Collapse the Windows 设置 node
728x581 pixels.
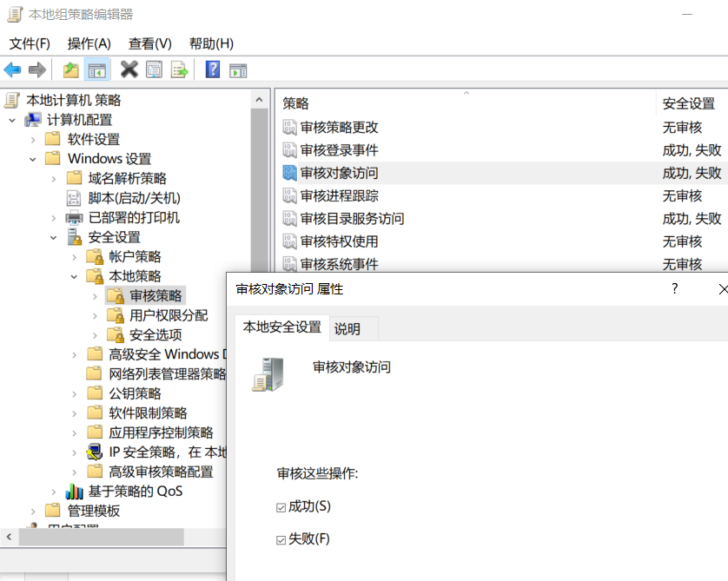pyautogui.click(x=33, y=159)
